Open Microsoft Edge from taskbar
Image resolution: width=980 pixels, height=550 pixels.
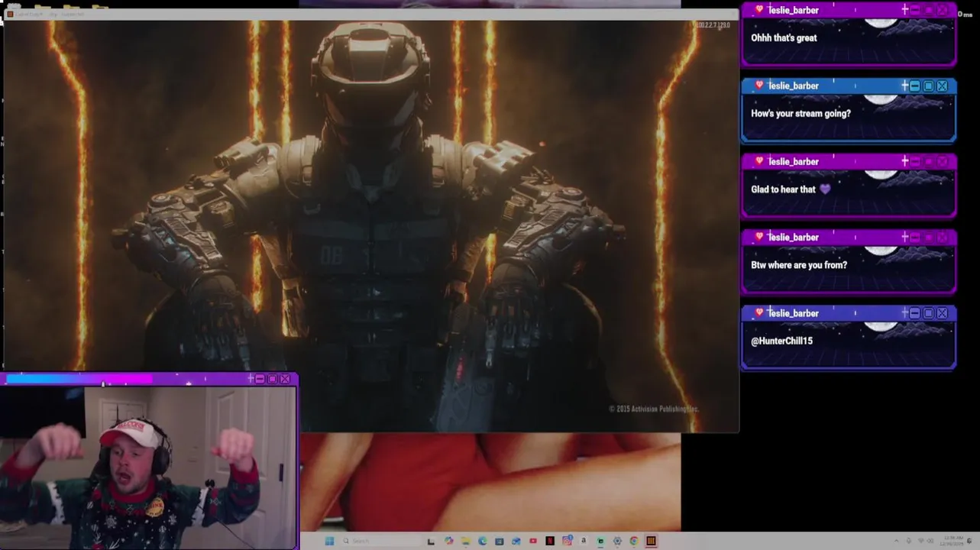pos(483,541)
